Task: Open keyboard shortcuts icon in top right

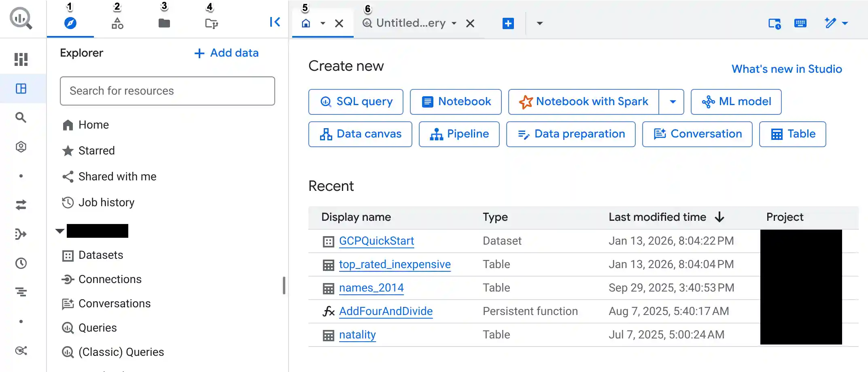Action: (x=801, y=23)
